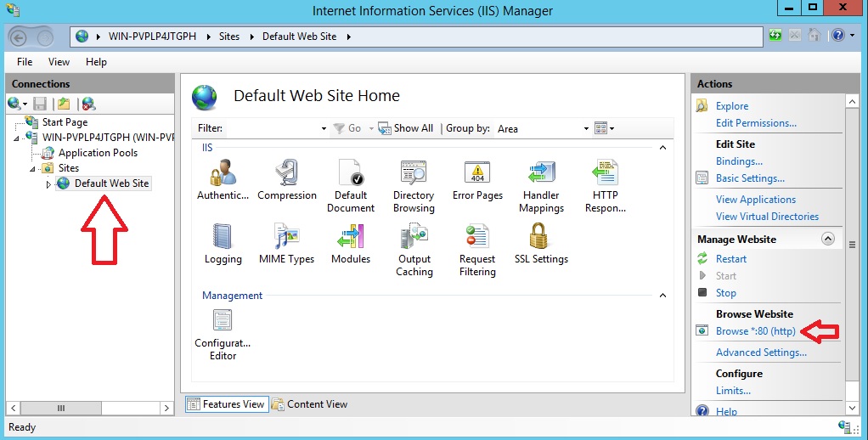Click the save icon in Connections toolbar

[x=40, y=104]
